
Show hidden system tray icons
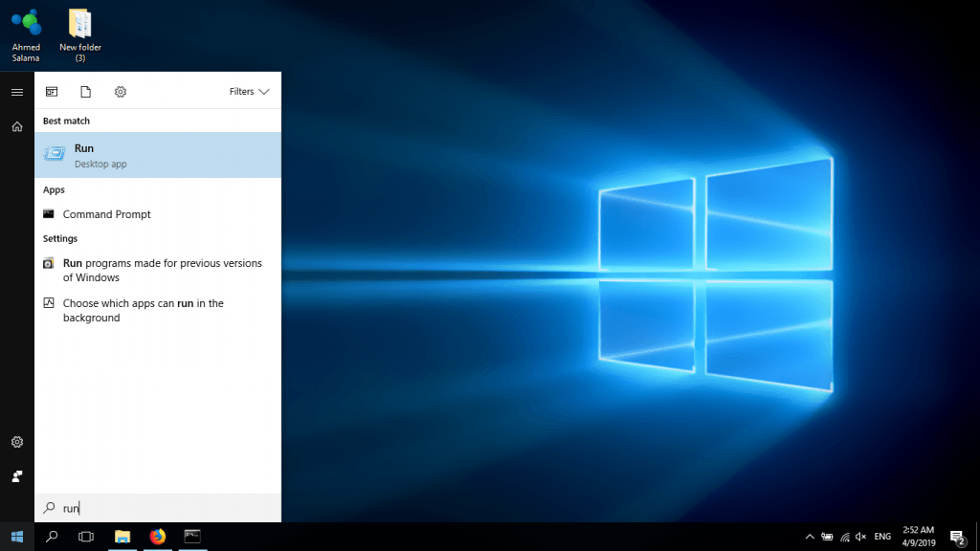coord(810,537)
